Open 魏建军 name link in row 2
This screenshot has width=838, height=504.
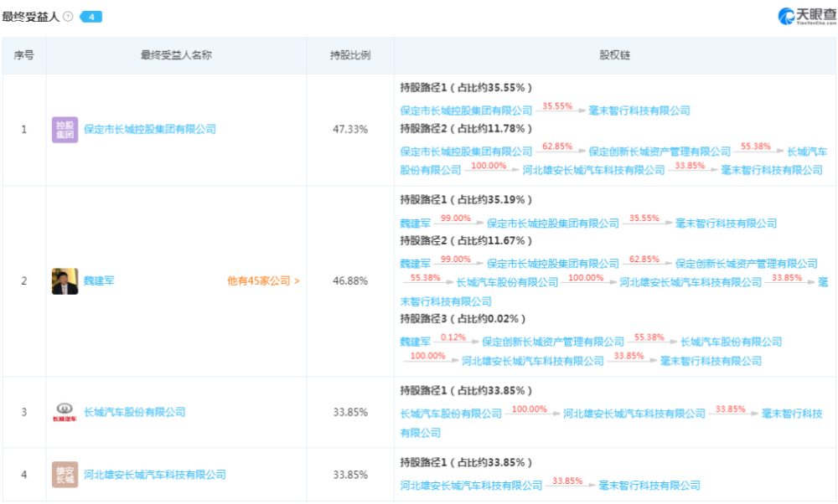(x=99, y=280)
